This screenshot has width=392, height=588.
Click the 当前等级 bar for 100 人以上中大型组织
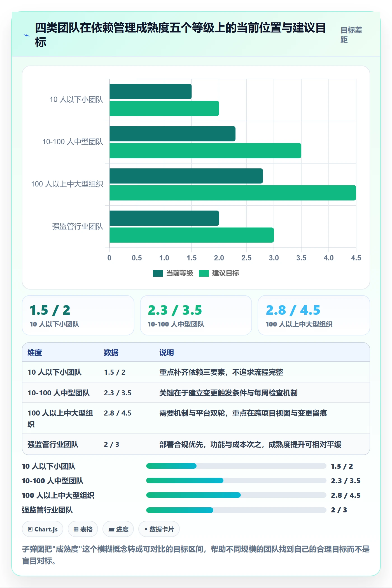coord(186,176)
